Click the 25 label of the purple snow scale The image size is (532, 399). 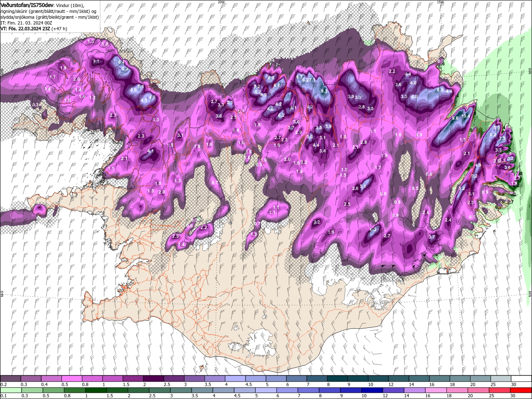pos(493,384)
